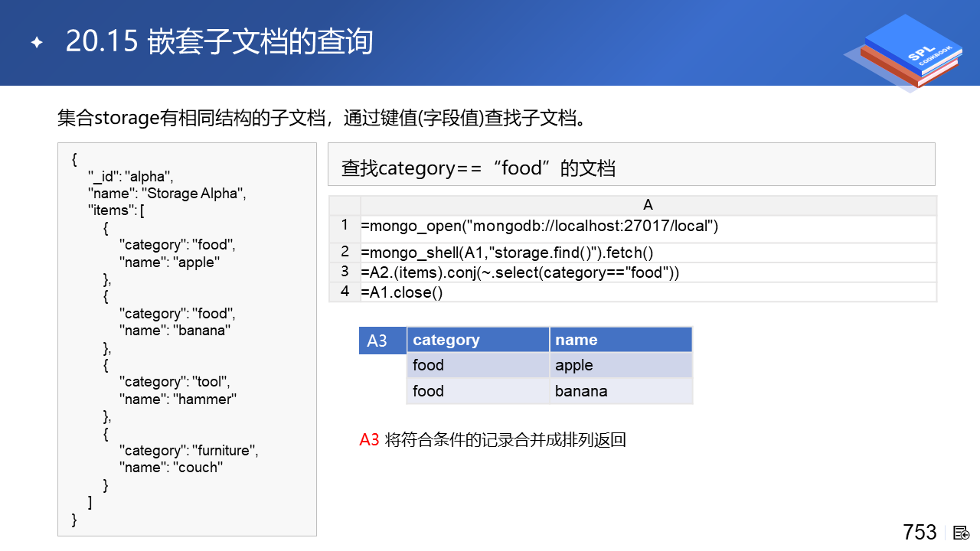The height and width of the screenshot is (551, 980).
Task: Select column header "A" in the code grid
Action: coord(648,205)
